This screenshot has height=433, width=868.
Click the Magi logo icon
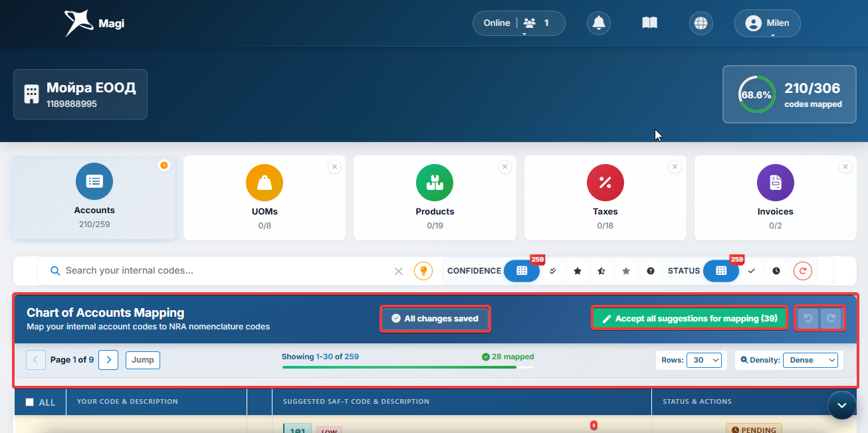coord(78,23)
